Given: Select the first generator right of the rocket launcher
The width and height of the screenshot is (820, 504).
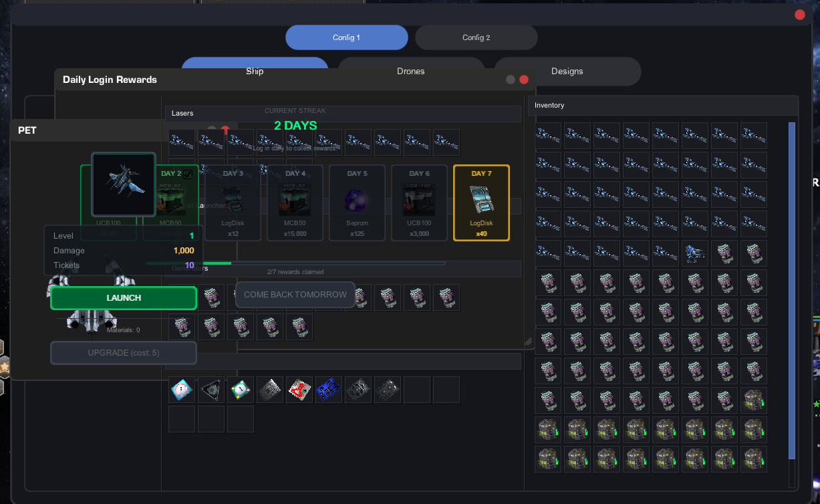Looking at the screenshot, I should (x=724, y=253).
